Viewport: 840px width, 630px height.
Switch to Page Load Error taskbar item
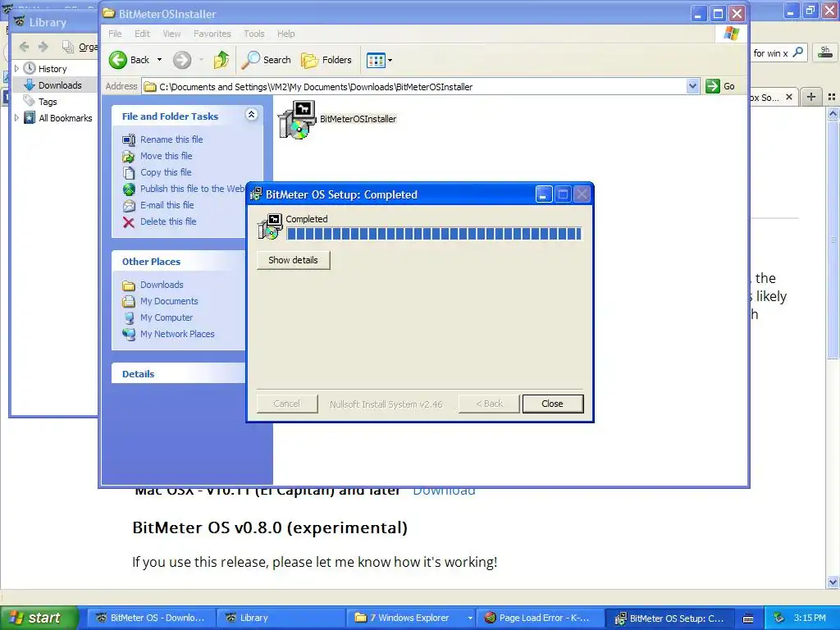click(x=540, y=618)
